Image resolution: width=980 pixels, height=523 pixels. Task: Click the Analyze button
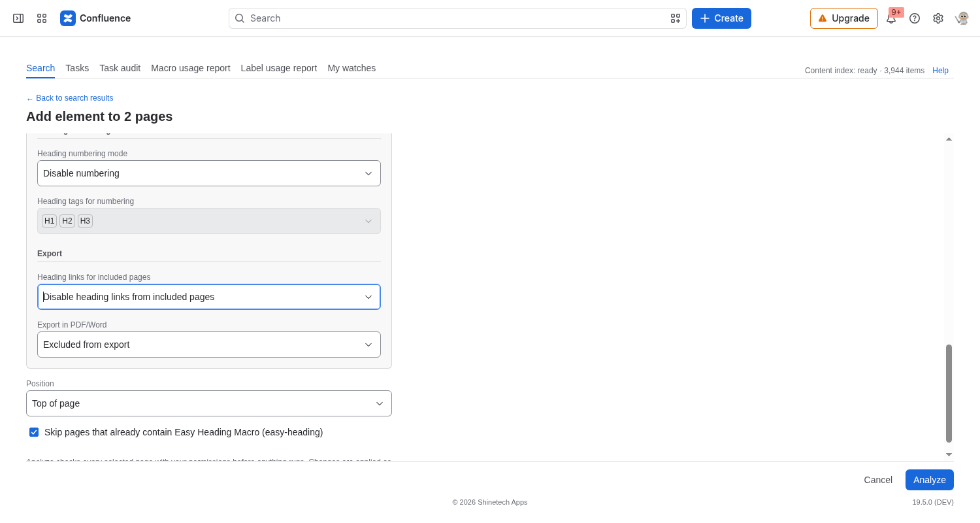(930, 480)
